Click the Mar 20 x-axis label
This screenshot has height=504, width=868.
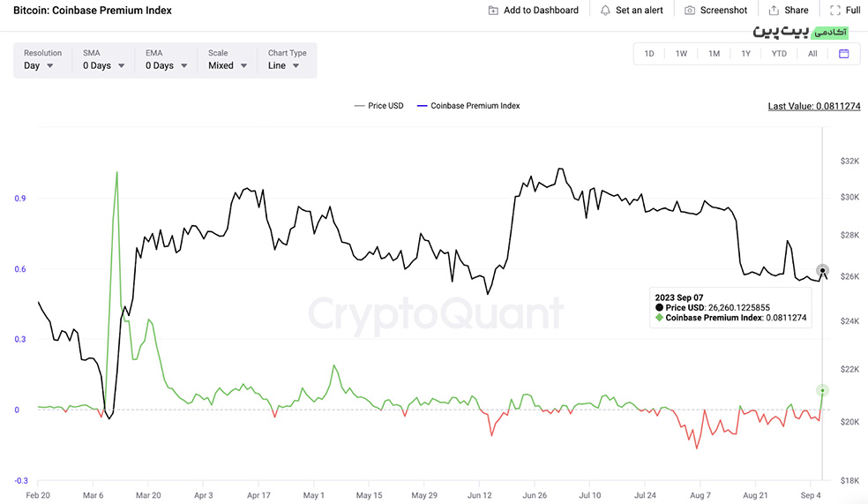coord(148,495)
